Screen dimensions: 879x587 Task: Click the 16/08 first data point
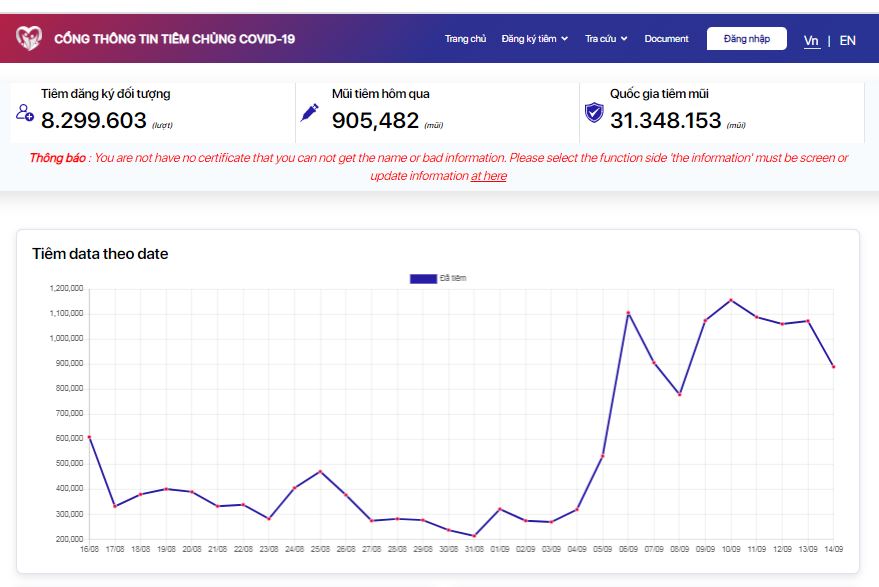[90, 437]
